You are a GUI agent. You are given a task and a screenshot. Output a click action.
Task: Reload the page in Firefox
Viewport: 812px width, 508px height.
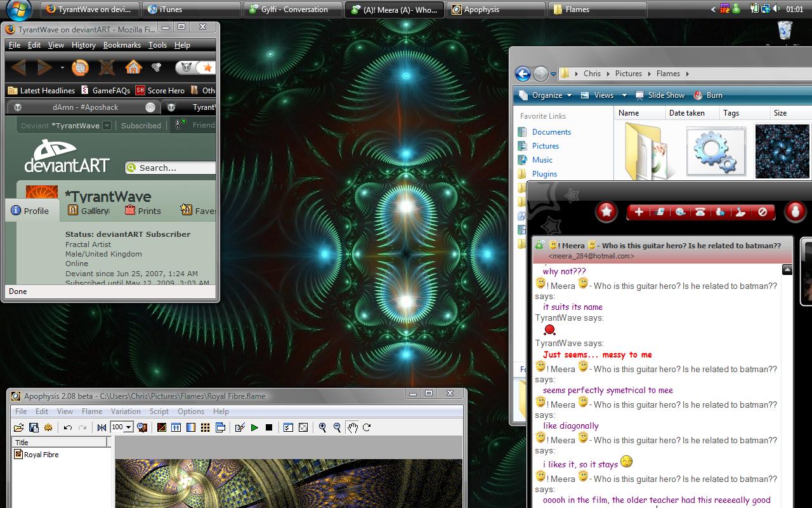(80, 67)
